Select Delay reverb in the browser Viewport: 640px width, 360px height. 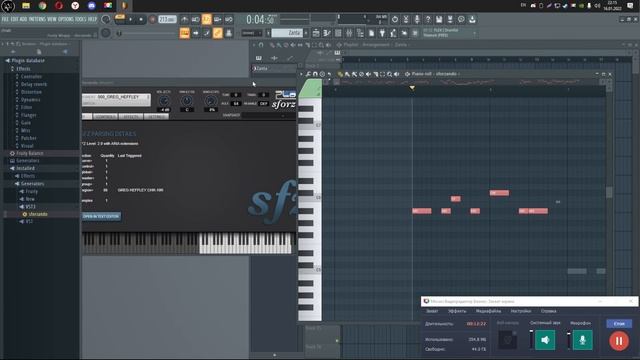point(33,84)
